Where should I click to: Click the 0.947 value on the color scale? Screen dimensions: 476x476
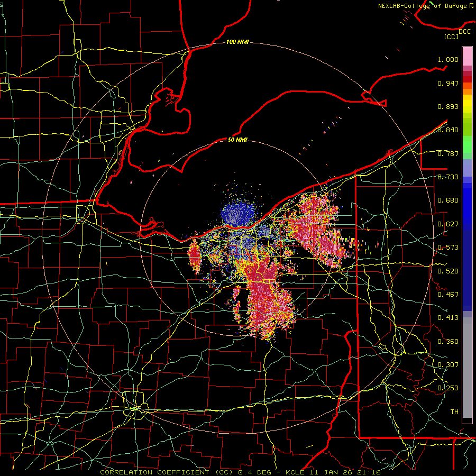pyautogui.click(x=448, y=83)
